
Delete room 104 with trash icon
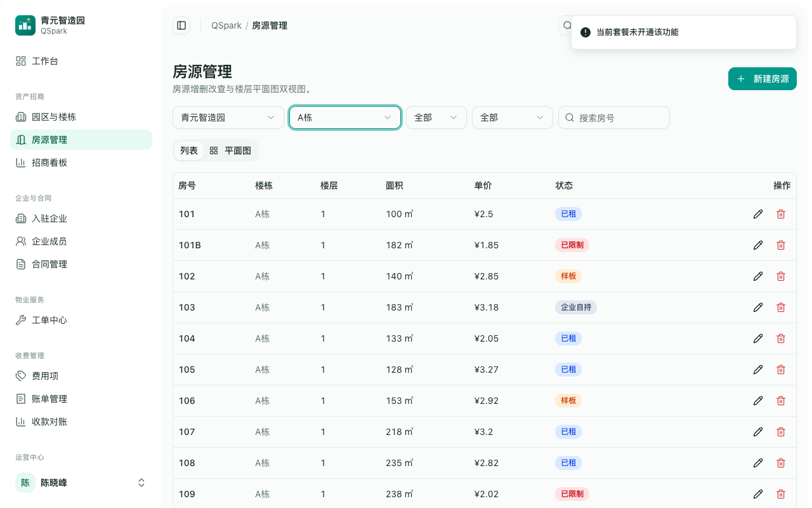coord(781,338)
